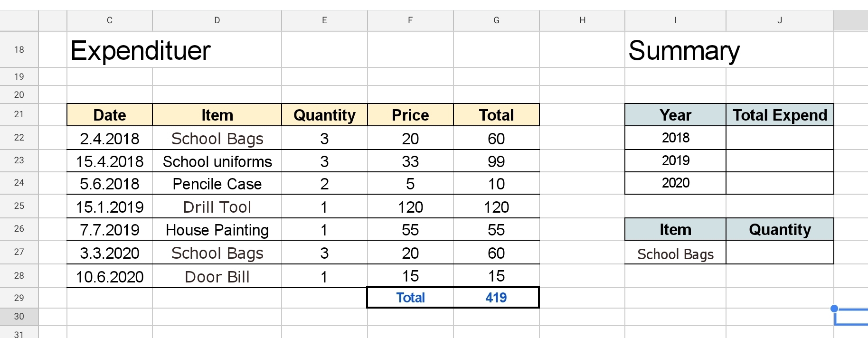
Task: Click the Price column header cell
Action: tap(410, 115)
